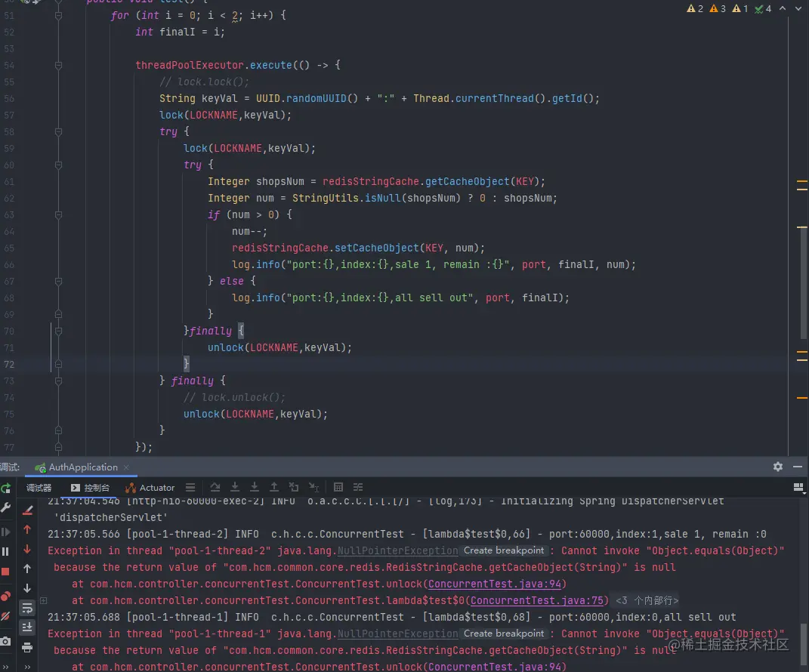This screenshot has width=809, height=672.
Task: Hide the debug tool window
Action: point(798,467)
